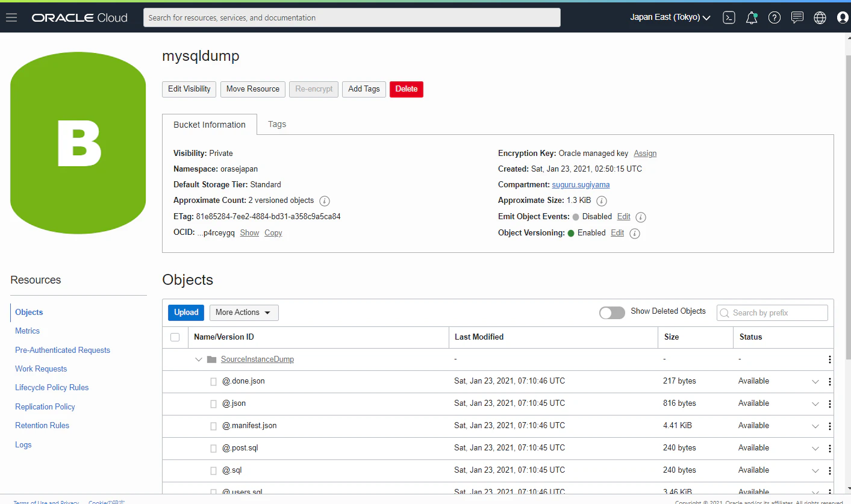Open Lifecycle Policy Rules
Image resolution: width=851 pixels, height=504 pixels.
[x=52, y=388]
